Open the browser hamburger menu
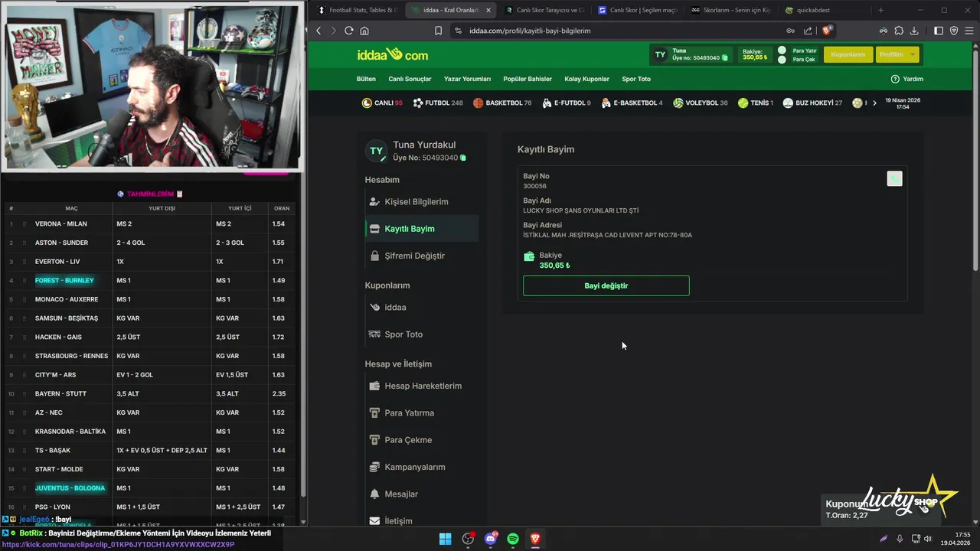This screenshot has width=980, height=551. (969, 31)
